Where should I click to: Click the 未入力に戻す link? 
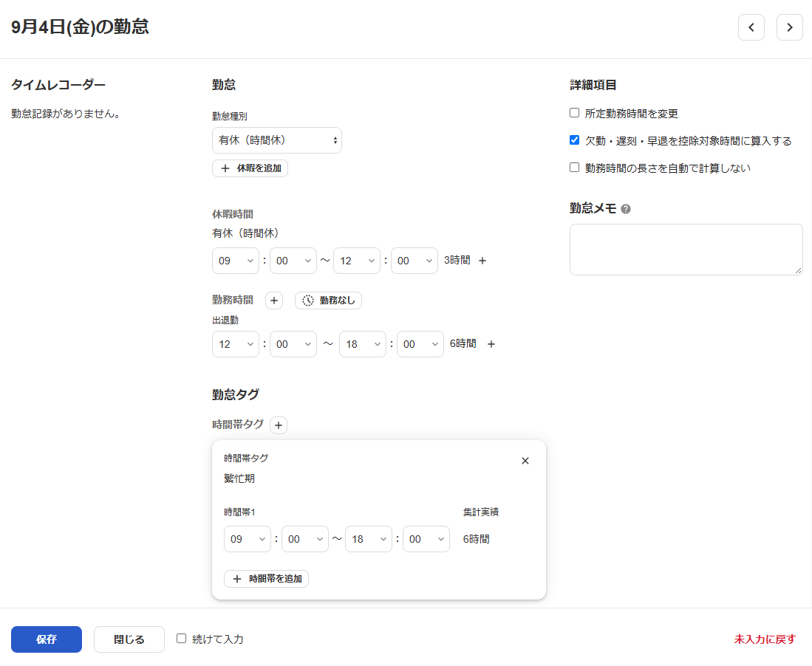tap(765, 639)
